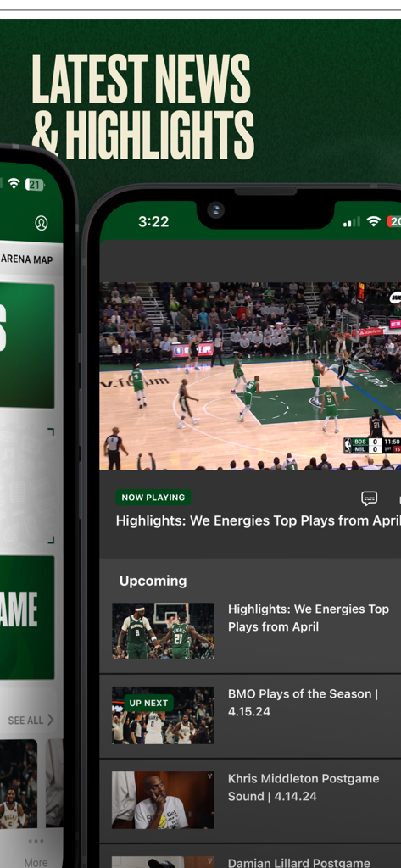Open player photo card on left phone

point(17,783)
